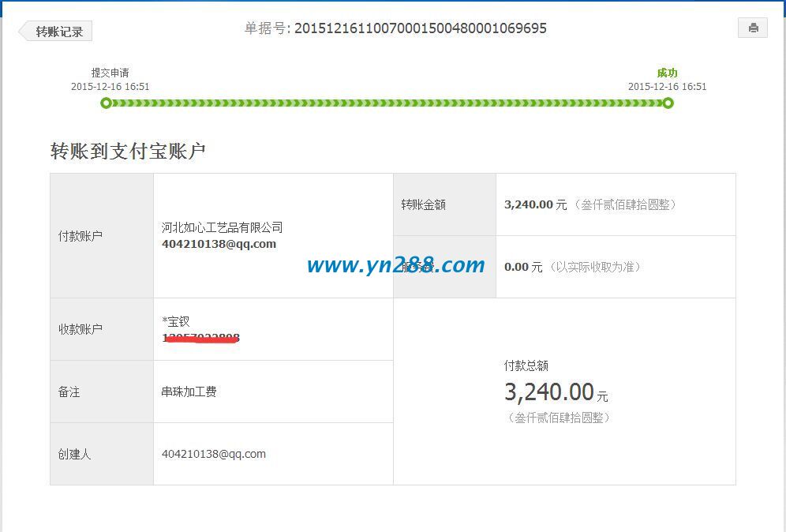Click the 0.00 元 service fee value
Image resolution: width=786 pixels, height=532 pixels.
point(523,267)
